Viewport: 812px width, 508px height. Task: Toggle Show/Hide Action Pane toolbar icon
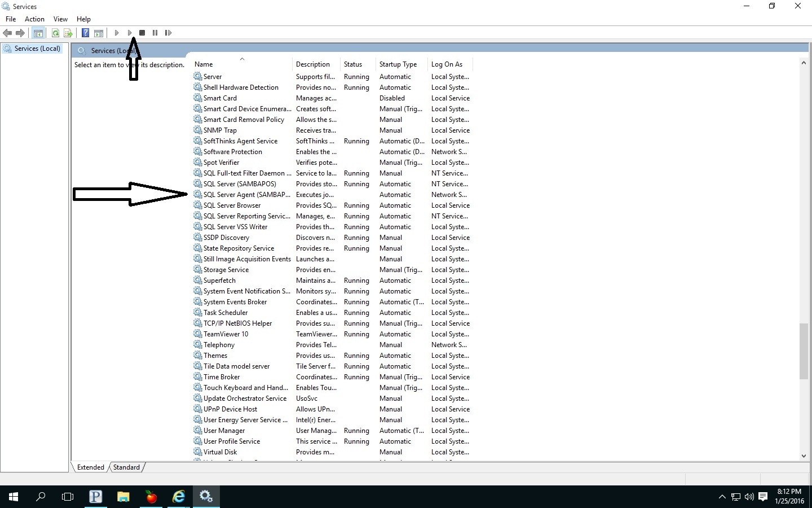(x=99, y=33)
